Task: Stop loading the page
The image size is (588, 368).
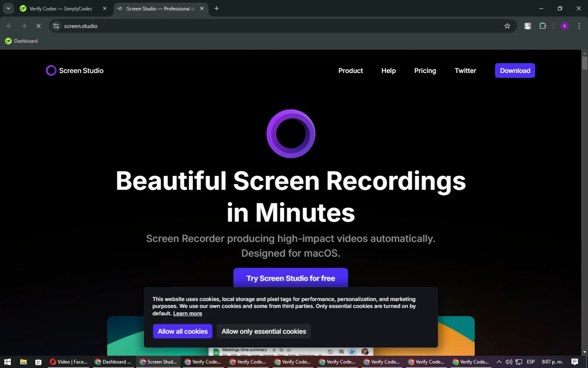Action: (38, 26)
